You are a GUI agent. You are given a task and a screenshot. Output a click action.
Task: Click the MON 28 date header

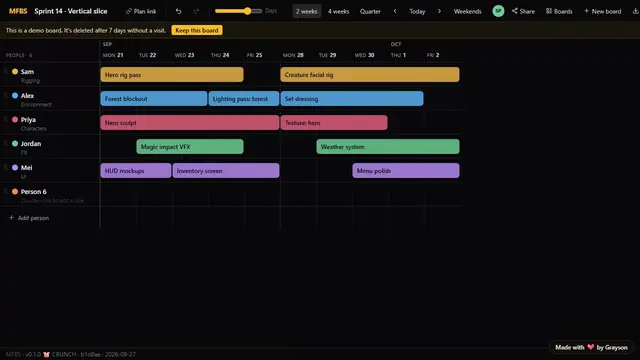(293, 55)
